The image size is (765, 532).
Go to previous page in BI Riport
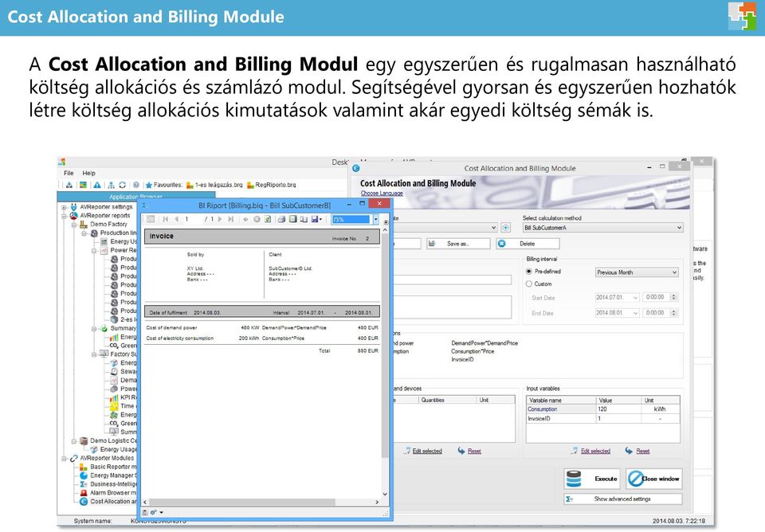point(177,220)
